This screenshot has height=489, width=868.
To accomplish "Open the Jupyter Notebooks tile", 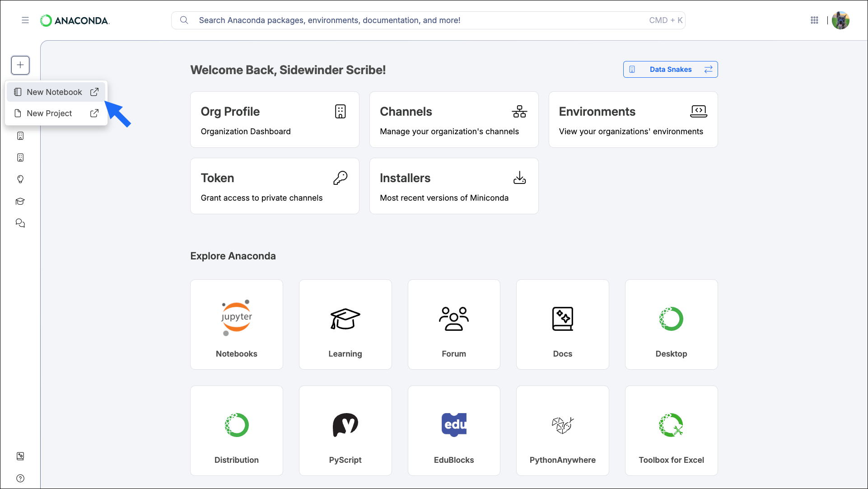I will point(237,324).
